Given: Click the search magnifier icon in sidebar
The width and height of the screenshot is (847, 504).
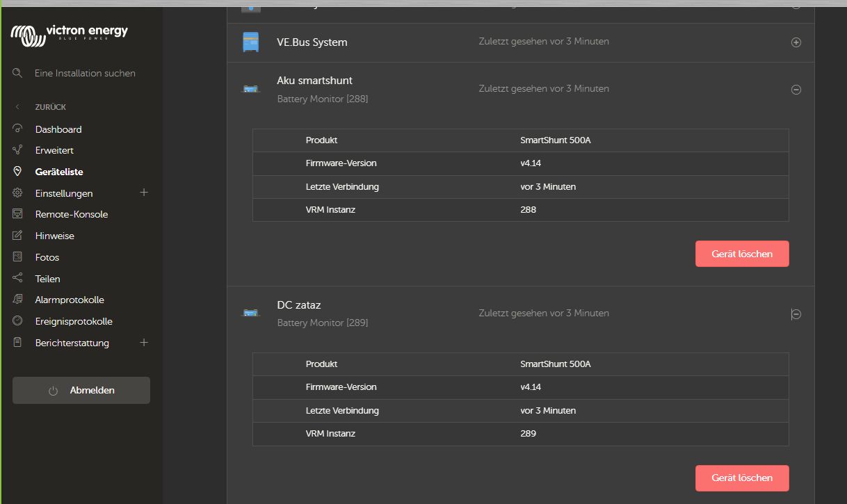Looking at the screenshot, I should (18, 73).
